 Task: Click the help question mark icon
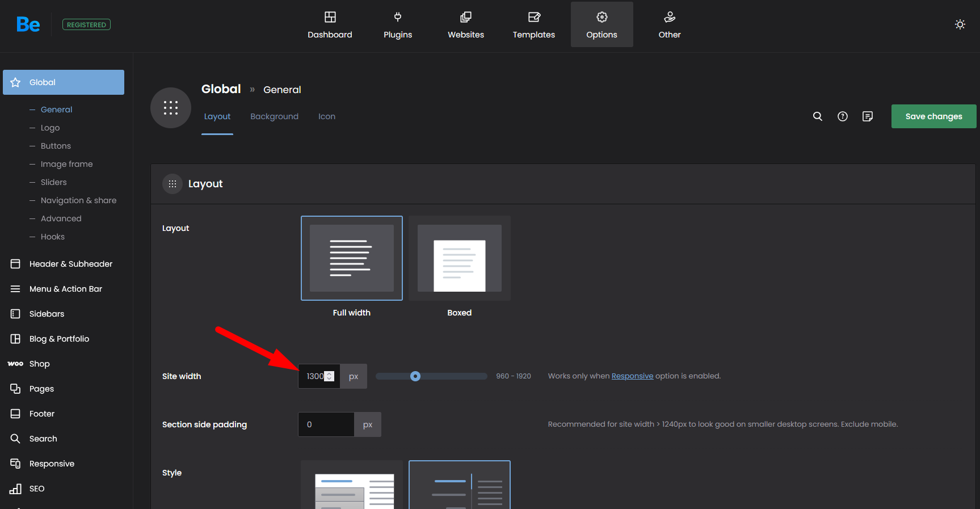842,116
